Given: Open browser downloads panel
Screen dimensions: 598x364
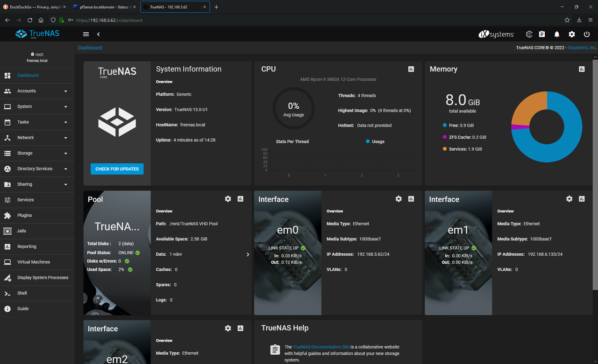Looking at the screenshot, I should (579, 20).
